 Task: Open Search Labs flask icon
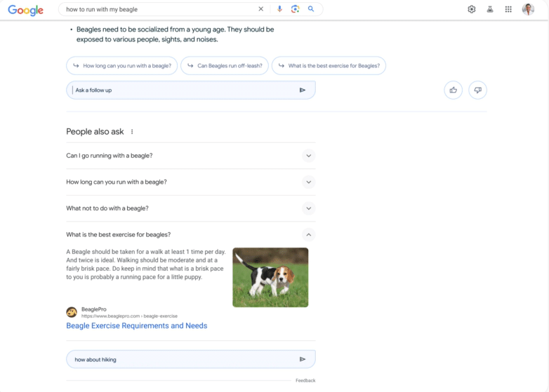coord(490,9)
